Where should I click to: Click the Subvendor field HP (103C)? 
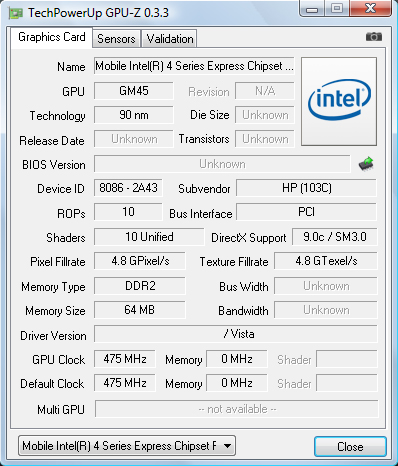pos(306,188)
